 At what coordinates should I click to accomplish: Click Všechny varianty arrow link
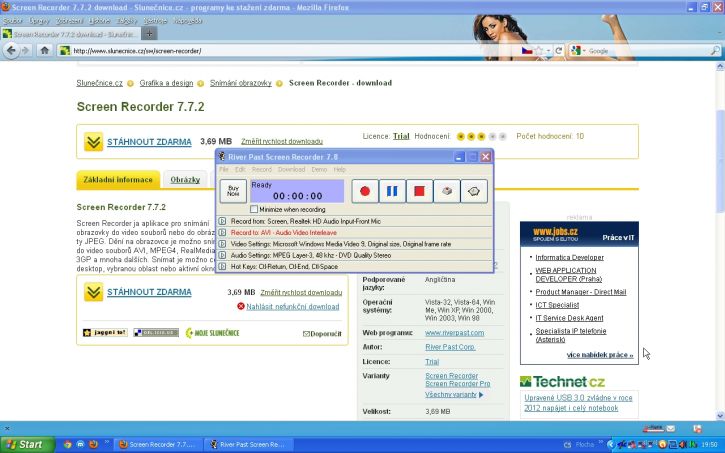pyautogui.click(x=454, y=395)
